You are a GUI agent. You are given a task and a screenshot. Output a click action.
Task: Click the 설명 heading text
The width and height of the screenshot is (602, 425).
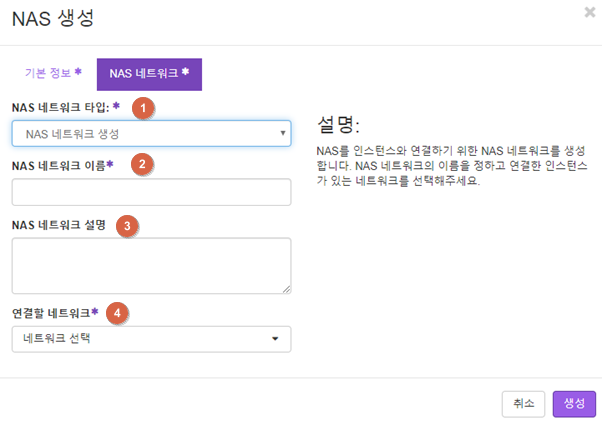(338, 125)
